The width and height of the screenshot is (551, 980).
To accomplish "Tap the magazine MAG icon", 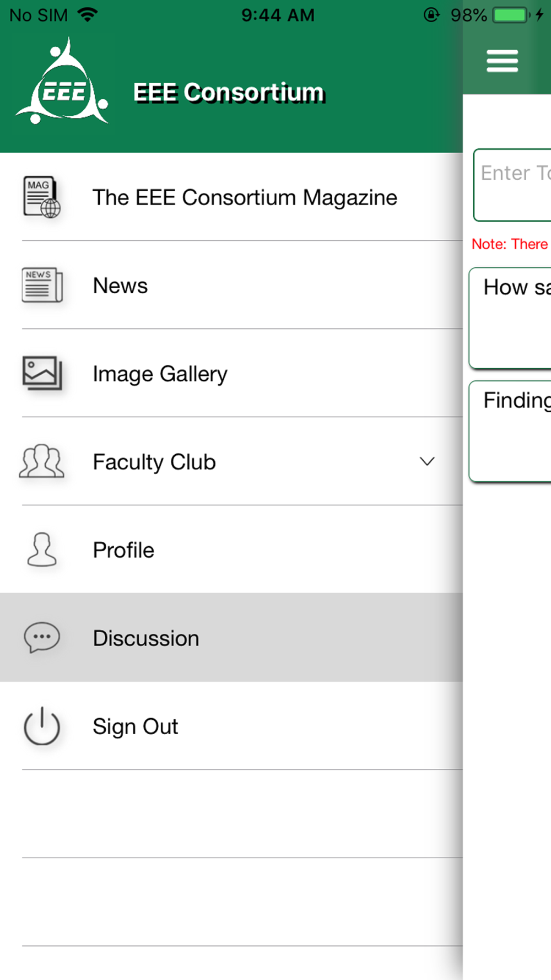I will point(42,197).
